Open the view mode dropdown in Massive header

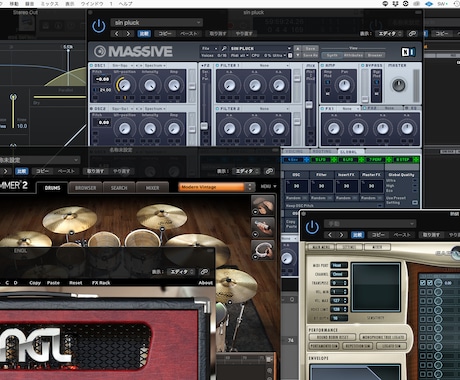[389, 34]
